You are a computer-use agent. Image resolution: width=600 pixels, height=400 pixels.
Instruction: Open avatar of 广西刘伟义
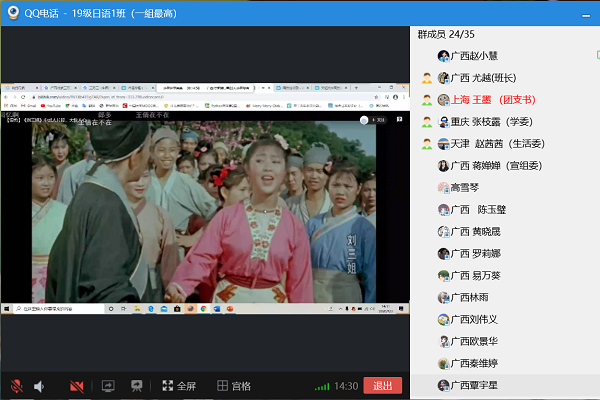(443, 320)
